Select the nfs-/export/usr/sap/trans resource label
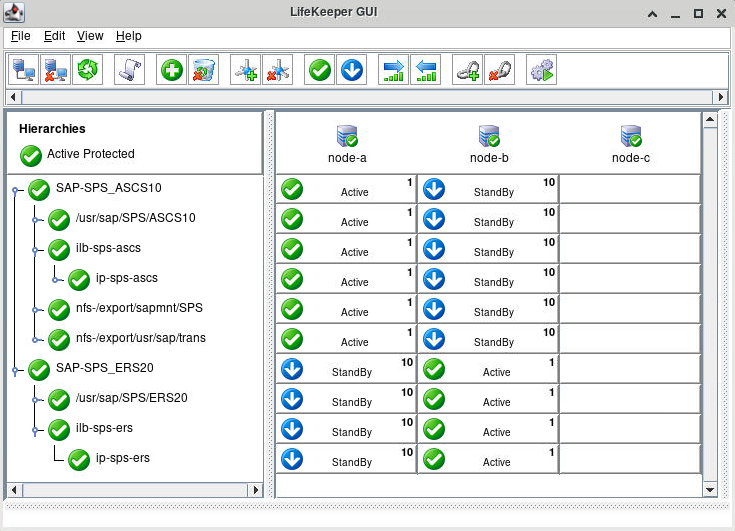735x531 pixels. click(141, 338)
